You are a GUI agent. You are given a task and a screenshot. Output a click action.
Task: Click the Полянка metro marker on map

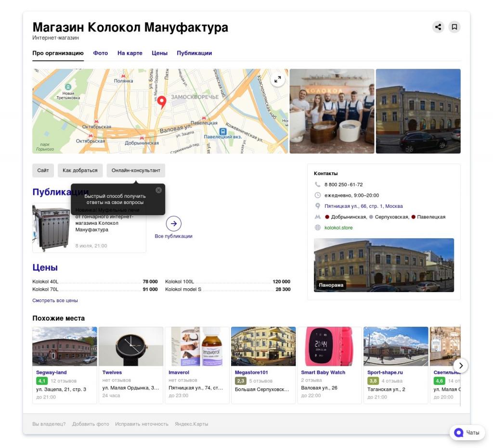point(123,76)
